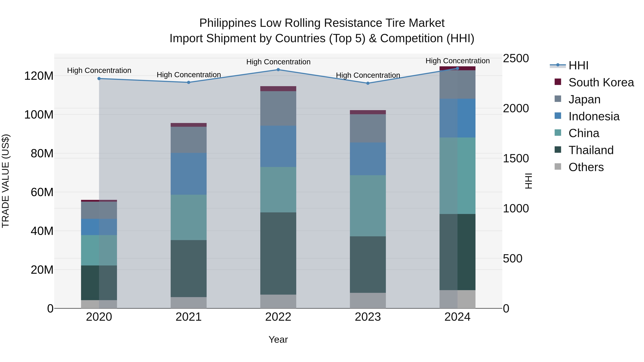The width and height of the screenshot is (644, 362).
Task: Click China teal legend swatch
Action: click(x=558, y=133)
